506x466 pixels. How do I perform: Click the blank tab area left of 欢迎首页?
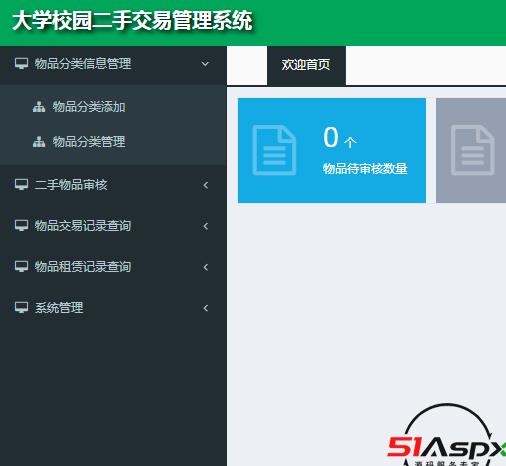point(247,65)
